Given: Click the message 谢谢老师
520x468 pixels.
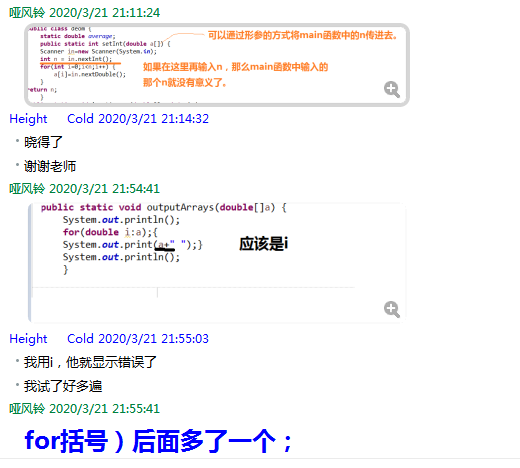Looking at the screenshot, I should (50, 166).
